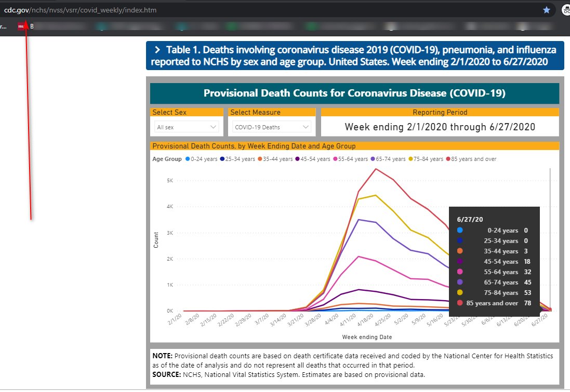570x392 pixels.
Task: Click the 5/9/20 axis date label
Action: (x=418, y=320)
